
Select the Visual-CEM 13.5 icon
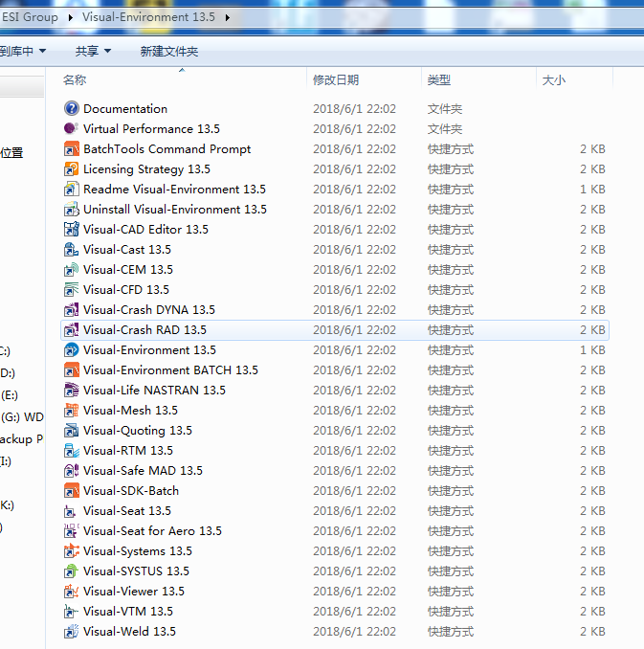coord(71,269)
